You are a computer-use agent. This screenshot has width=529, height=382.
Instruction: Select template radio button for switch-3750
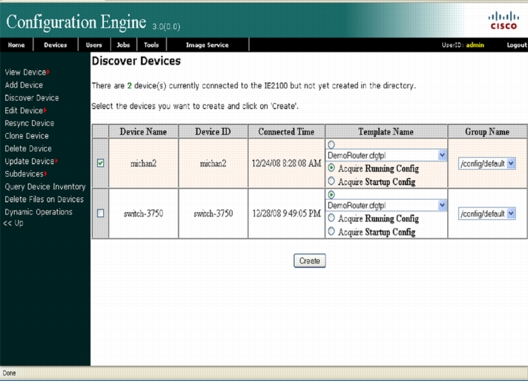coord(331,195)
